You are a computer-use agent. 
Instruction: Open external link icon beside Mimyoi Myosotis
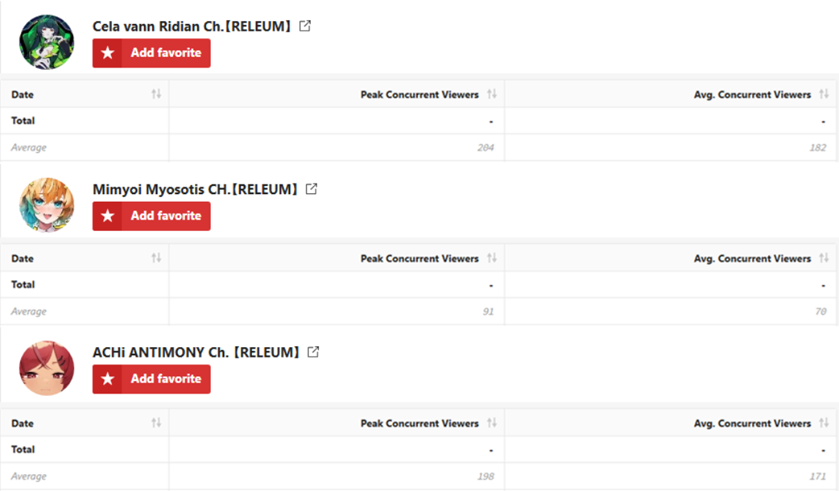click(311, 189)
